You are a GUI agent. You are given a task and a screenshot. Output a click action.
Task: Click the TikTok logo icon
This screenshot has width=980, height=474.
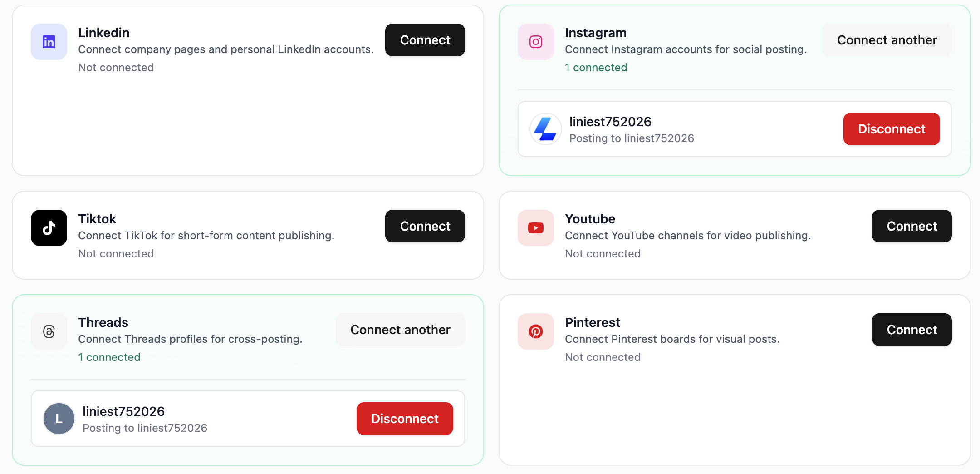pyautogui.click(x=49, y=228)
